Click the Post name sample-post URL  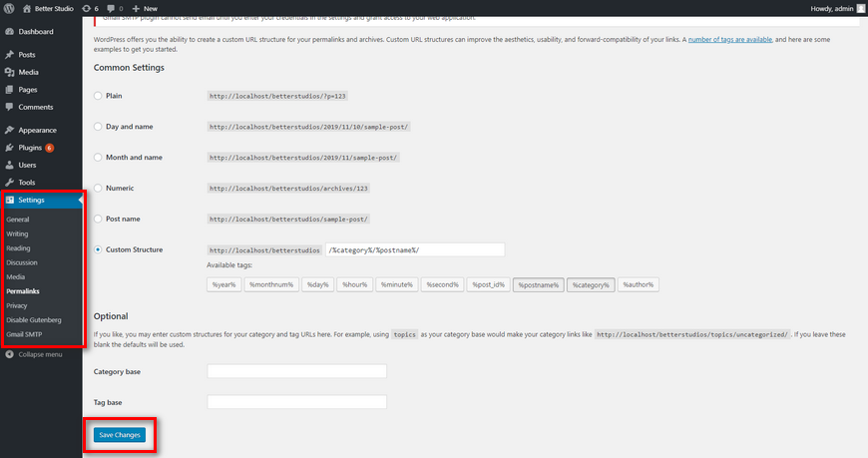coord(288,219)
